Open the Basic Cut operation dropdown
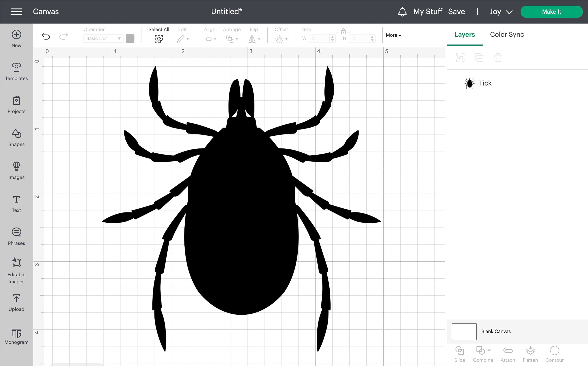 tap(103, 38)
